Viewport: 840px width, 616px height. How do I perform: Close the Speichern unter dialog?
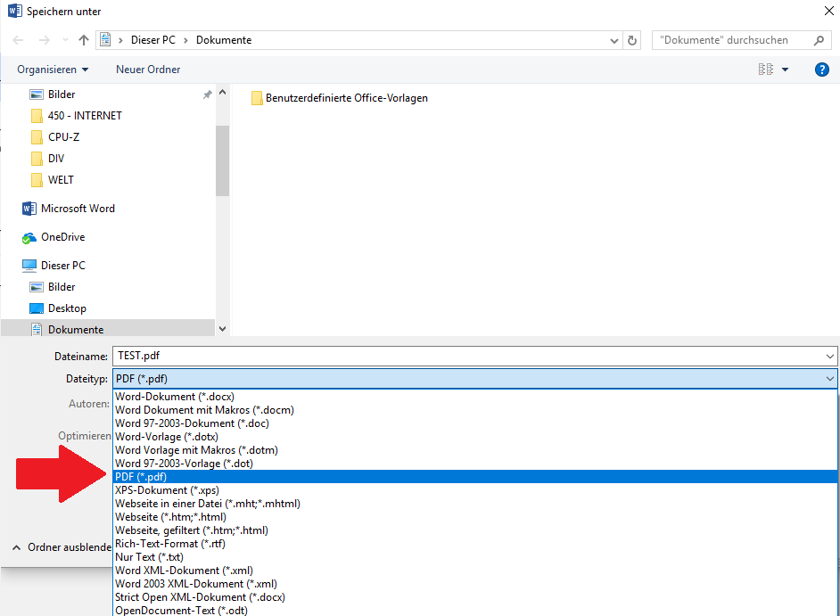828,11
